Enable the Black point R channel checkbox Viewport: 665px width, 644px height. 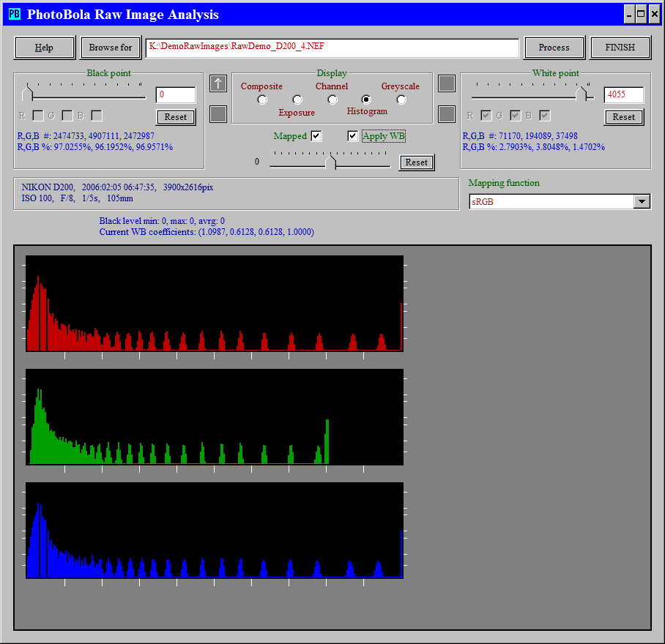click(38, 116)
